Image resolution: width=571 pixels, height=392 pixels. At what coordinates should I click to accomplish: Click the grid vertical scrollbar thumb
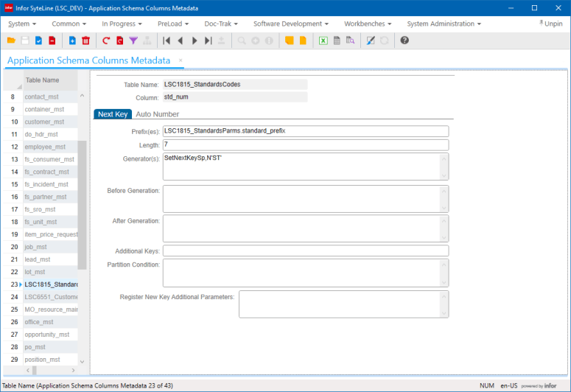click(82, 205)
